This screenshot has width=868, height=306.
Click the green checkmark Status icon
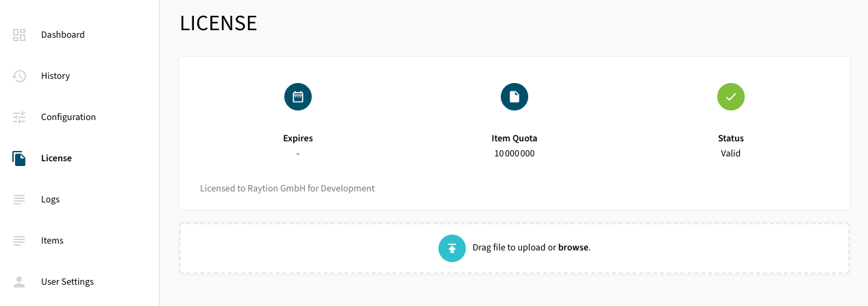731,97
